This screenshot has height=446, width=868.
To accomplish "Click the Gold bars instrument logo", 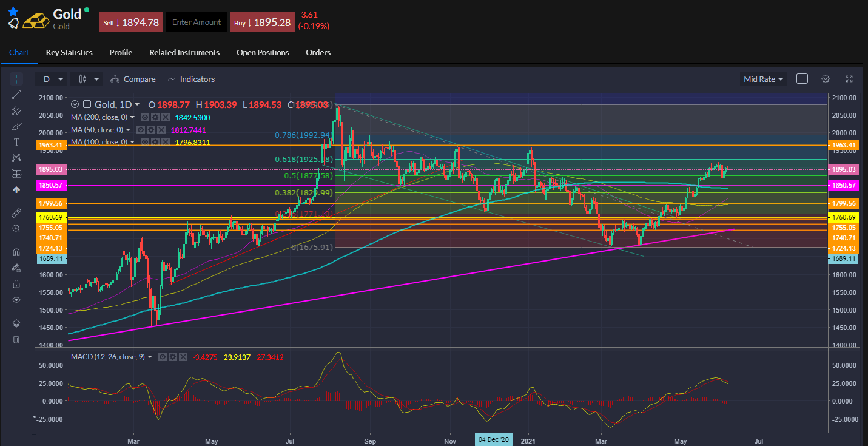I will point(36,21).
